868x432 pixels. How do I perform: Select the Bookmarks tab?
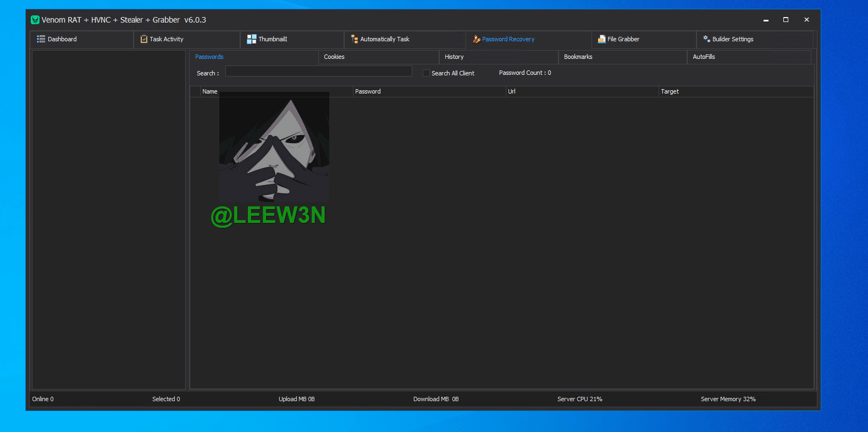578,57
